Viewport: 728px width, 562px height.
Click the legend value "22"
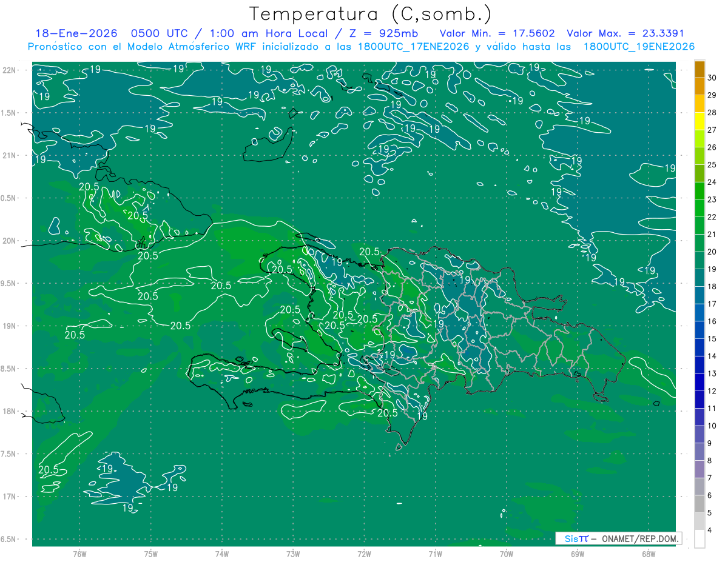click(712, 217)
